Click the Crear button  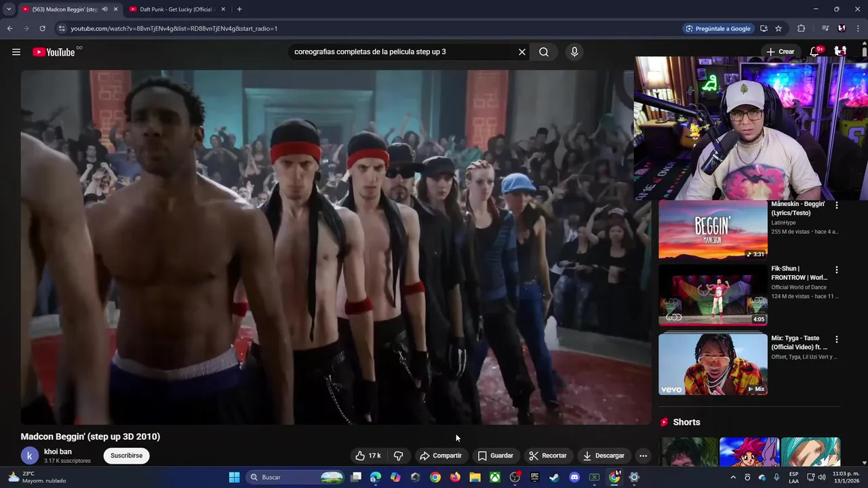pos(781,52)
